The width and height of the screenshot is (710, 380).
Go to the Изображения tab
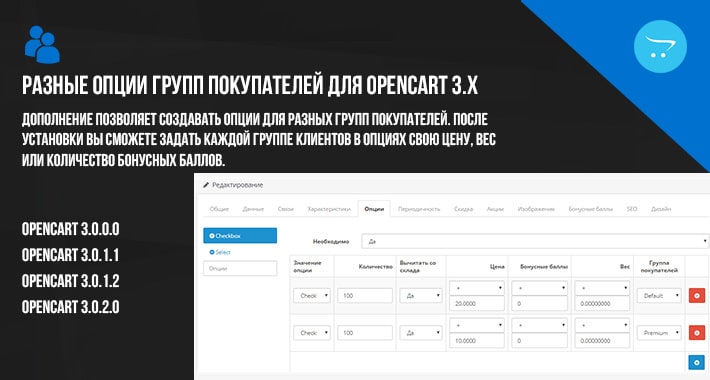click(x=536, y=209)
